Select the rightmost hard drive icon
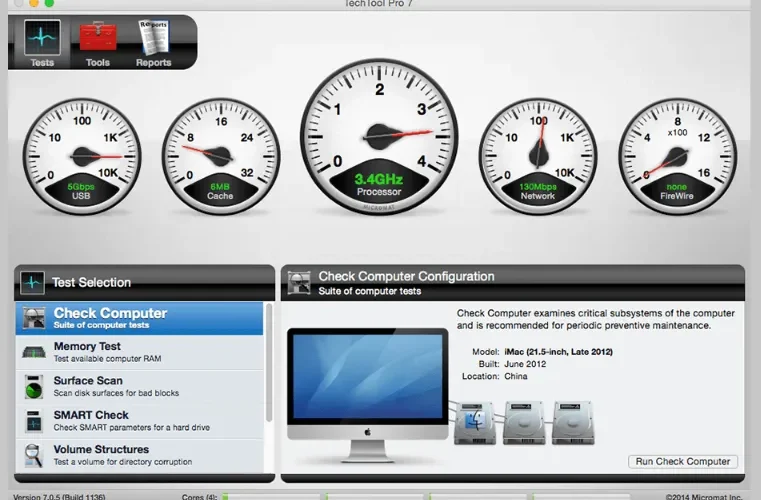761x500 pixels. (573, 423)
